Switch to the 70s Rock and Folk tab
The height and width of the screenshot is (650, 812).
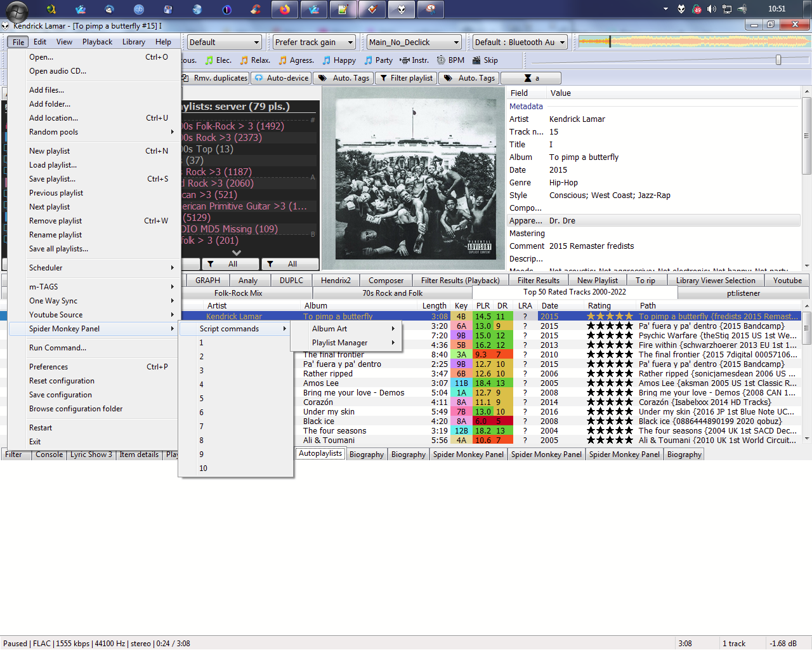click(392, 293)
